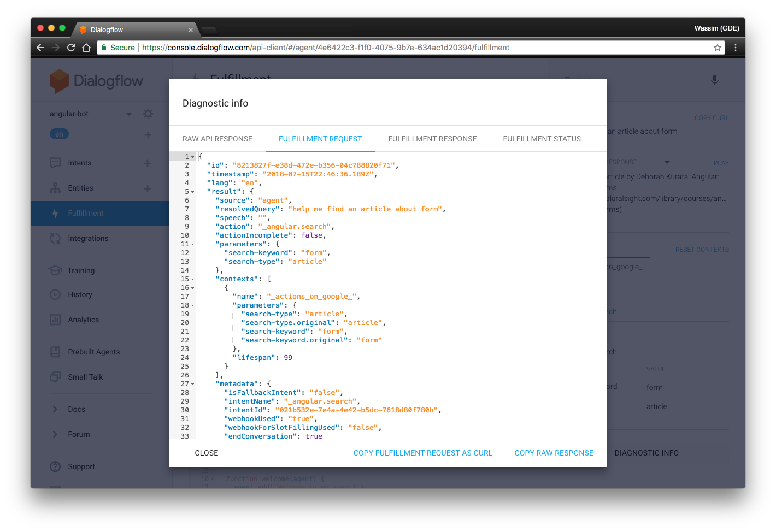Switch to Raw API Response tab

pyautogui.click(x=217, y=139)
